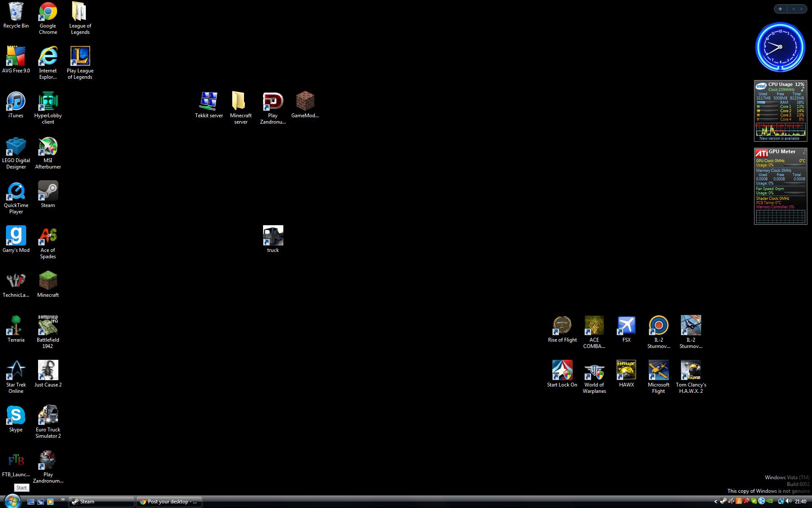812x508 pixels.
Task: Select the blue analog clock gadget
Action: [780, 47]
